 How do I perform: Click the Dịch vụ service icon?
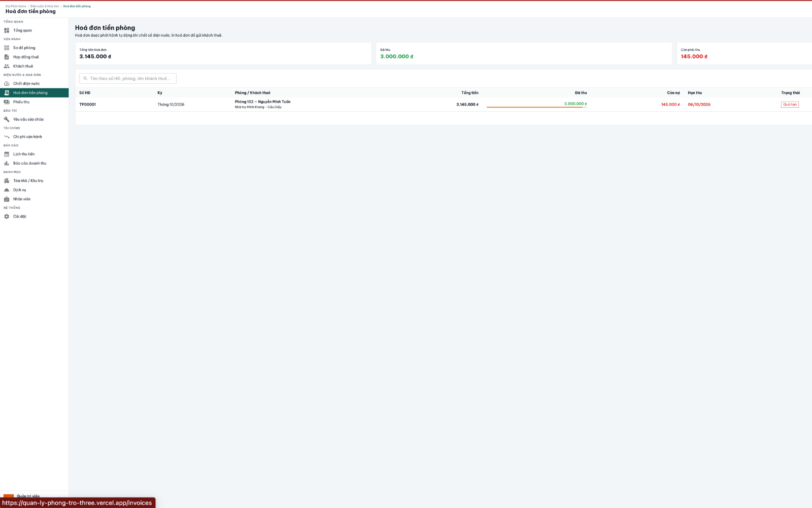click(7, 190)
